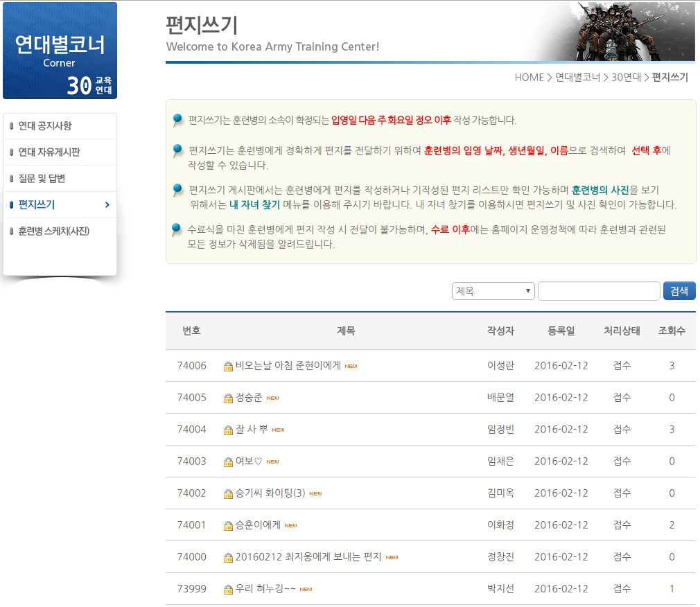Click the 검색 button
Image resolution: width=700 pixels, height=607 pixels.
pos(679,291)
